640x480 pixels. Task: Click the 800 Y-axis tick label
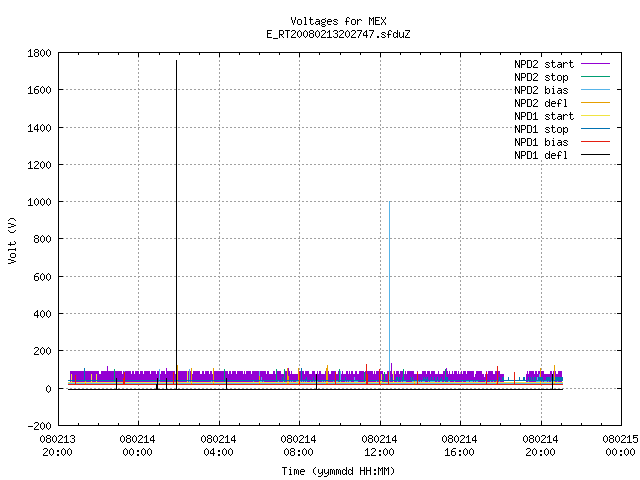point(42,239)
